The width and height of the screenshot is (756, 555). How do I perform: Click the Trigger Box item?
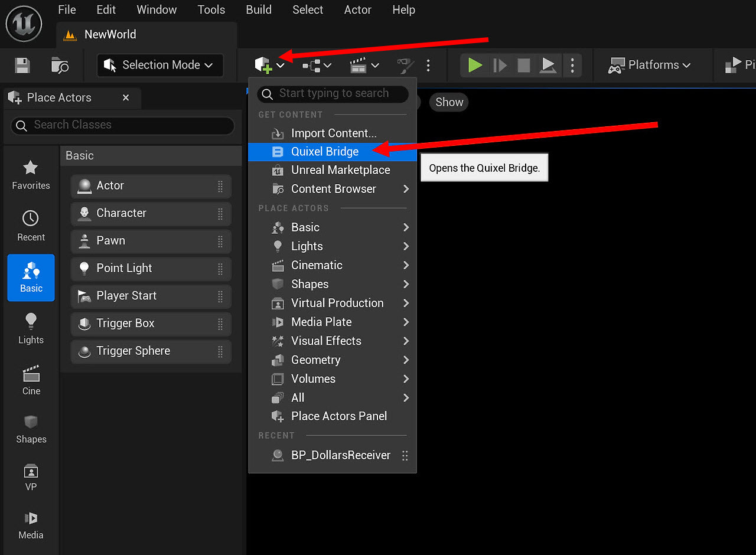click(x=151, y=324)
